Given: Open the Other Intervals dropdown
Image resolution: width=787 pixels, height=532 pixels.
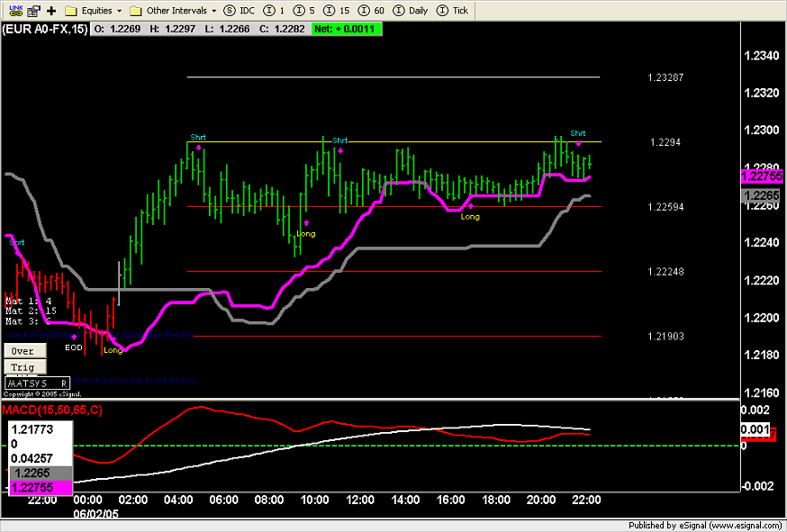Looking at the screenshot, I should click(x=173, y=10).
